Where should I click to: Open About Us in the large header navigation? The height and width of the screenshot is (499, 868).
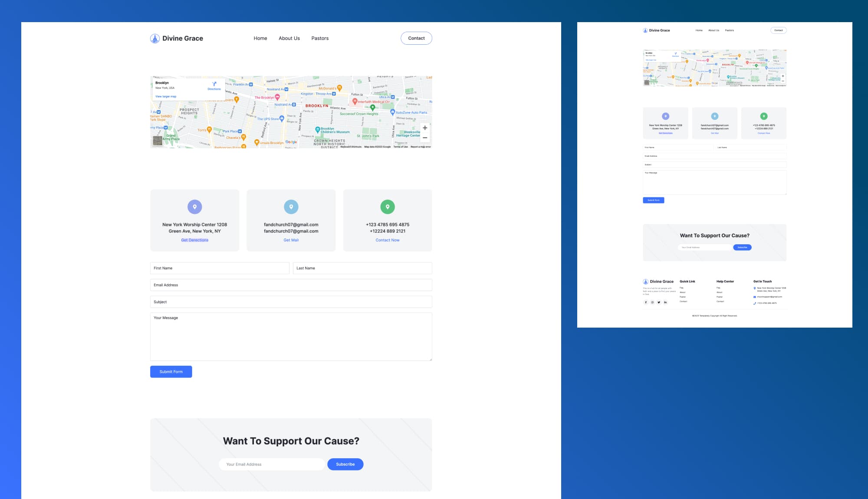289,38
